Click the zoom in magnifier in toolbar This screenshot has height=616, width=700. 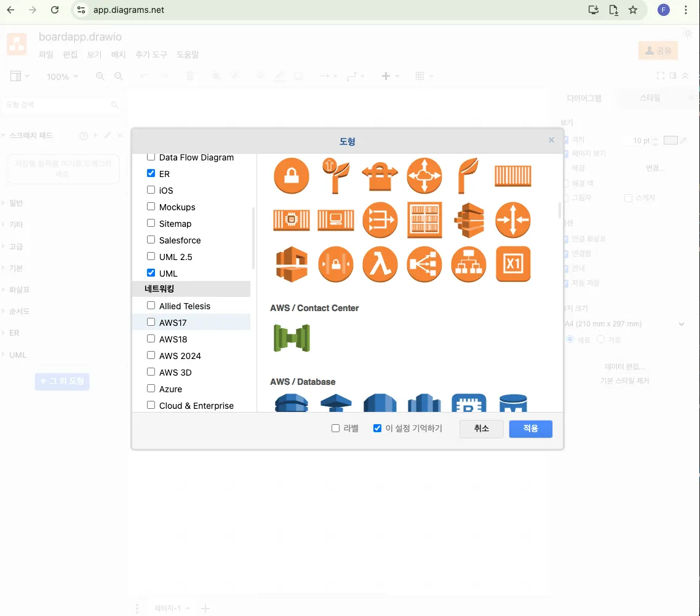(x=100, y=76)
